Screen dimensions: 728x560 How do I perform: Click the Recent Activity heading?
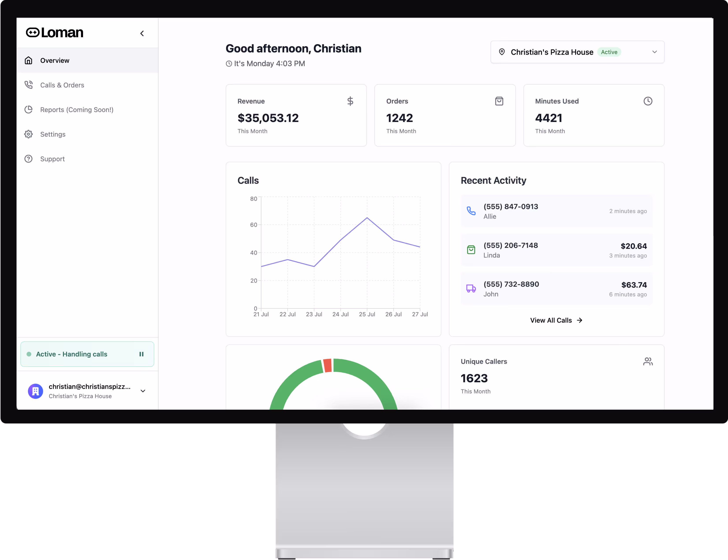tap(493, 181)
